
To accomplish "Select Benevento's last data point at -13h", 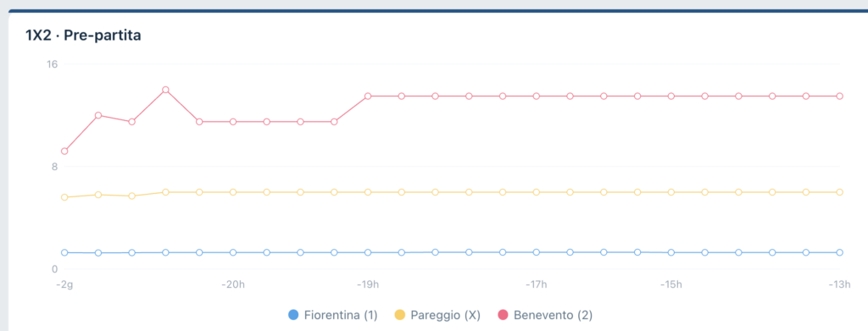I will pyautogui.click(x=839, y=97).
